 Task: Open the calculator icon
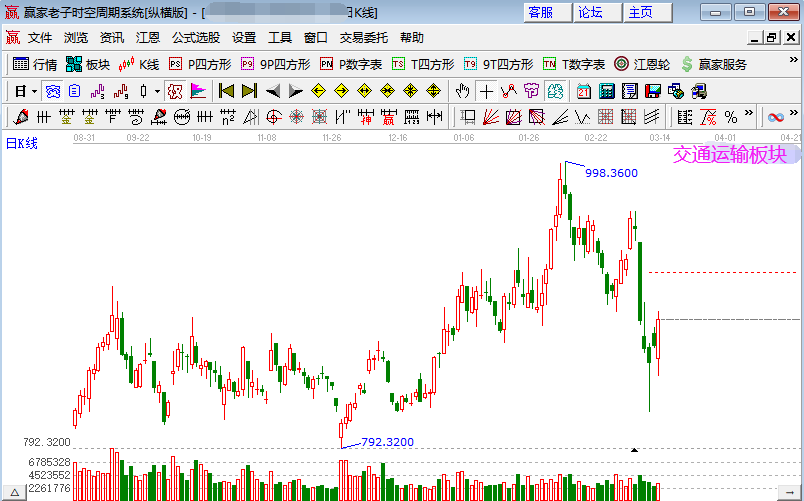(x=607, y=91)
